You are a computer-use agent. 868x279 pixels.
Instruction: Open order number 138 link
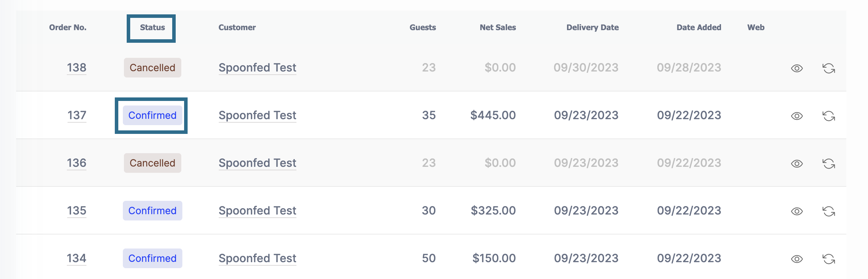pos(77,68)
